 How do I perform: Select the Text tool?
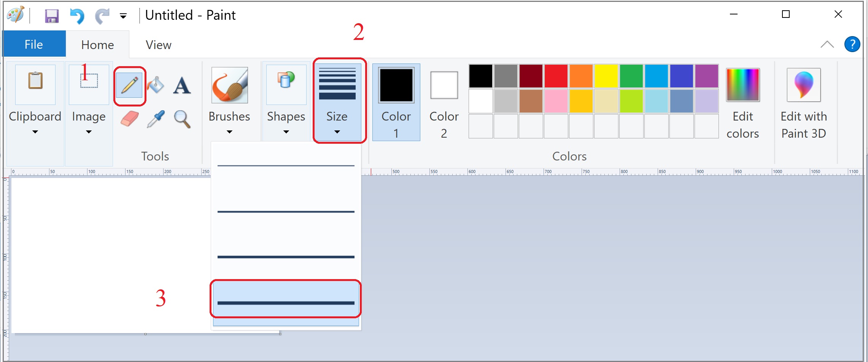click(182, 85)
